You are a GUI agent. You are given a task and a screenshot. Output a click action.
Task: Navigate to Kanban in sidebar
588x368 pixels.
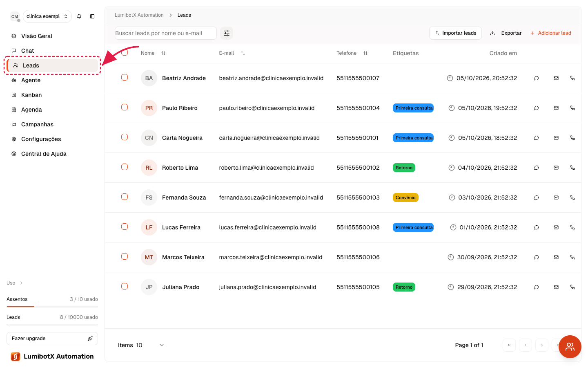[x=52, y=95]
